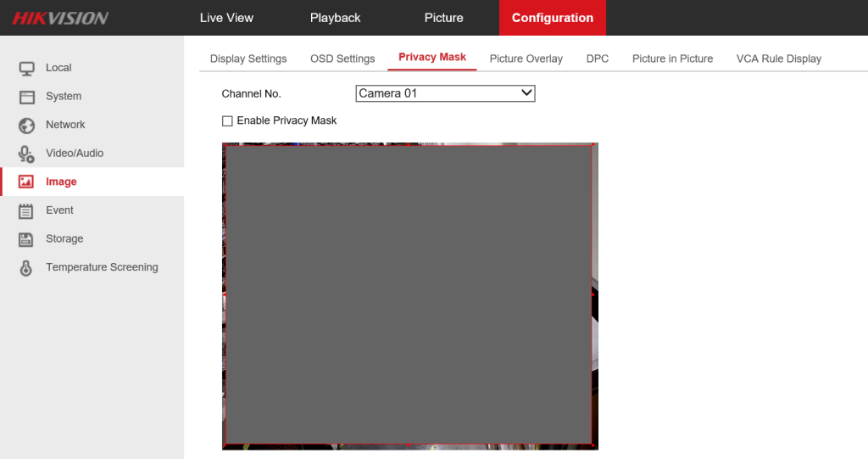Open the DPC tab
The height and width of the screenshot is (459, 868).
click(597, 59)
